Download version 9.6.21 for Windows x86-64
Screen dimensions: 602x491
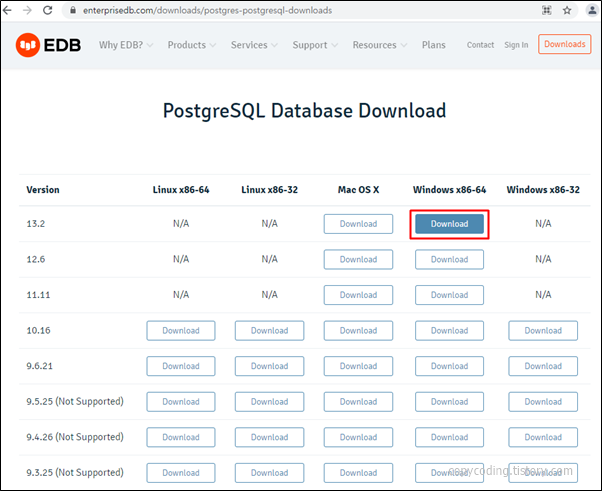[449, 366]
